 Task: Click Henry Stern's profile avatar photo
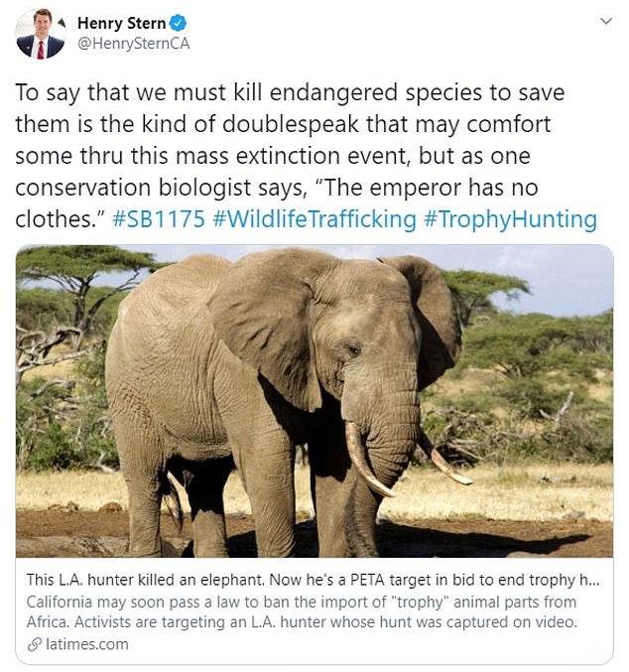tap(40, 35)
